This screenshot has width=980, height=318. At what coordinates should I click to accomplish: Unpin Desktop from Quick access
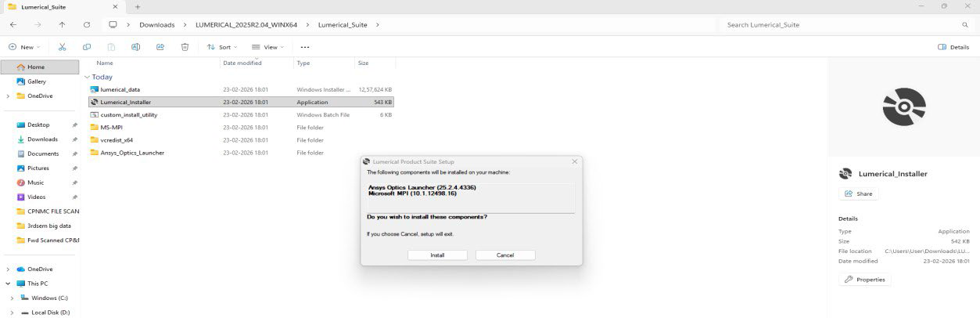[74, 125]
